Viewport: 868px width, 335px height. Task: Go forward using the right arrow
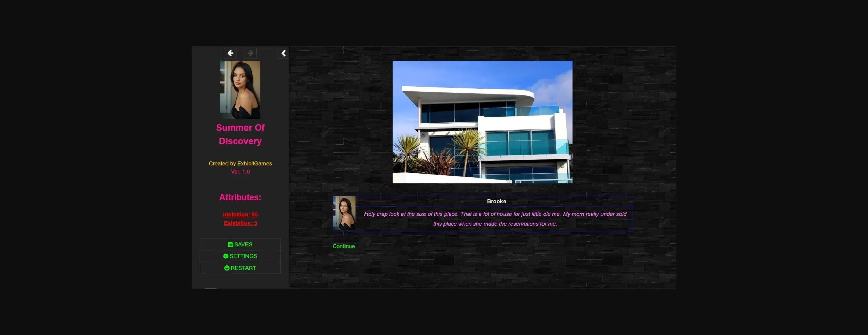tap(250, 53)
